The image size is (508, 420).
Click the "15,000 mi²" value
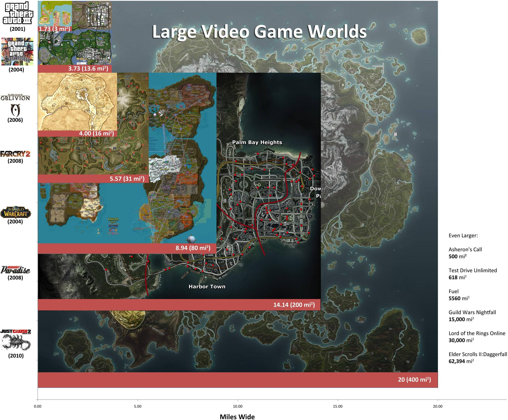coord(461,319)
